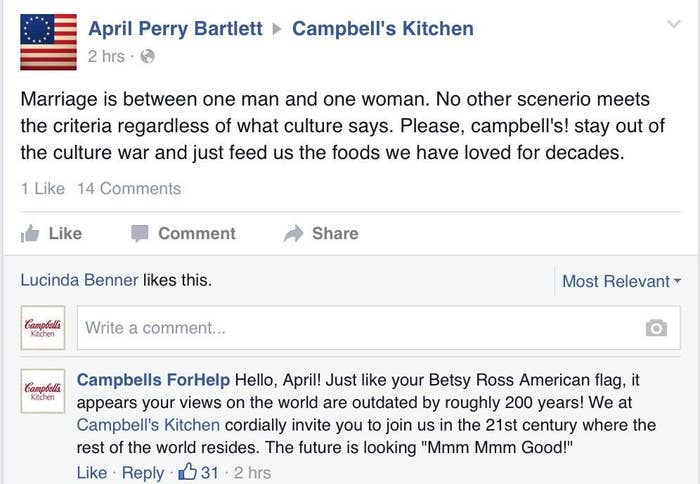This screenshot has width=700, height=484.
Task: Reply to the Campbells ForHelp comment
Action: click(143, 472)
